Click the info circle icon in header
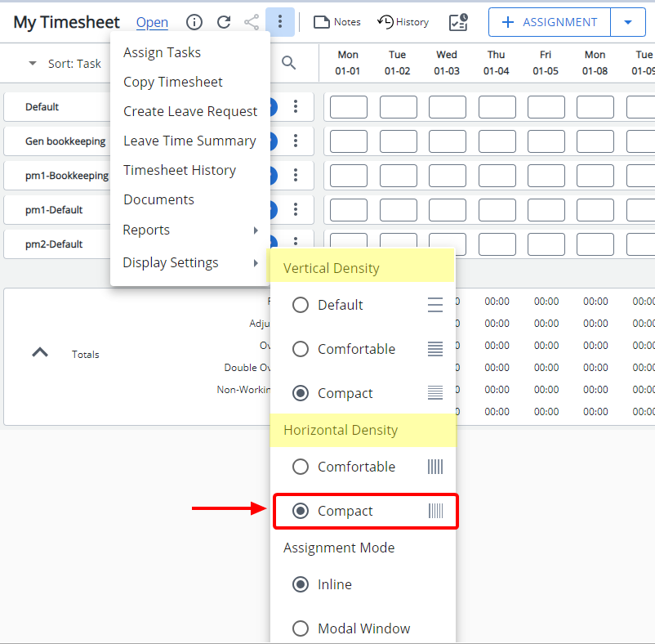The height and width of the screenshot is (644, 655). coord(194,23)
